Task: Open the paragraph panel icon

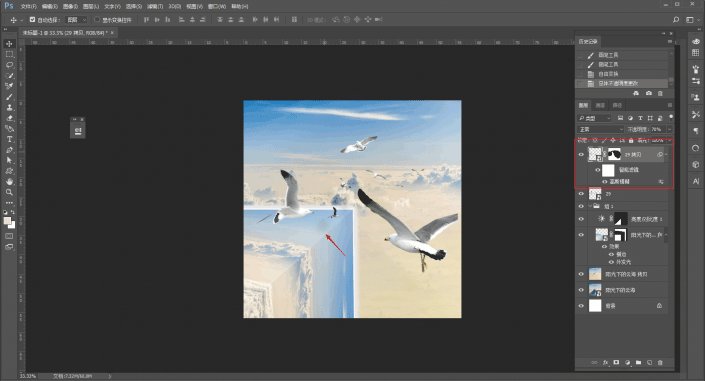Action: 696,131
